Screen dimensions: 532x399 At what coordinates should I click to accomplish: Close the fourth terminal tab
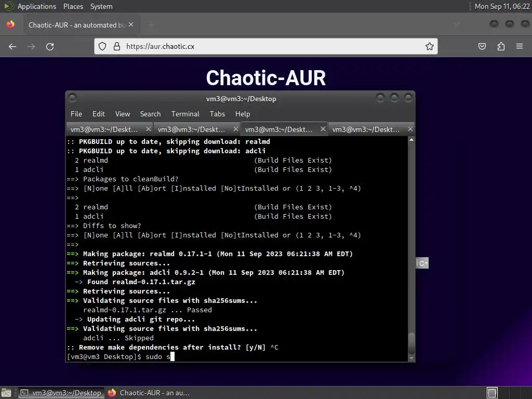(x=410, y=129)
